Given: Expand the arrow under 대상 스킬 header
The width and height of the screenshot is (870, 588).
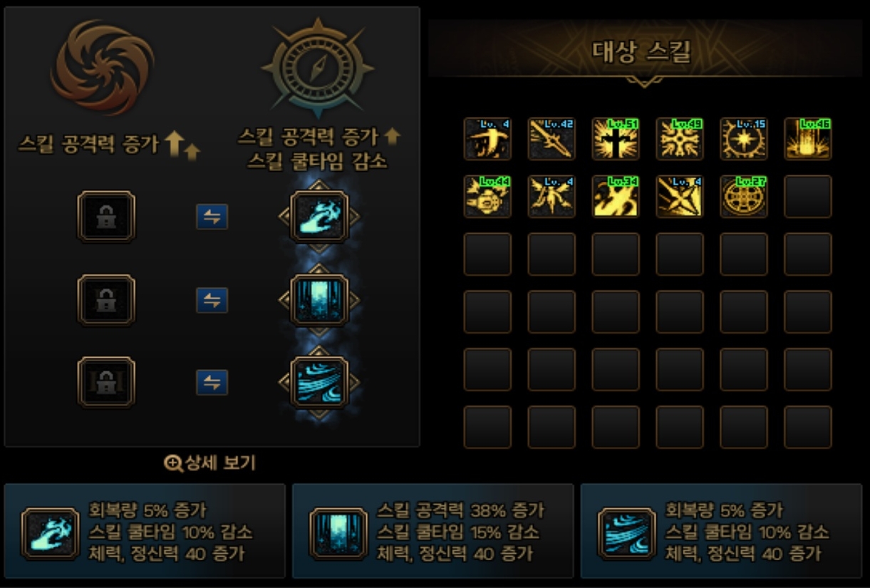Looking at the screenshot, I should (x=644, y=82).
